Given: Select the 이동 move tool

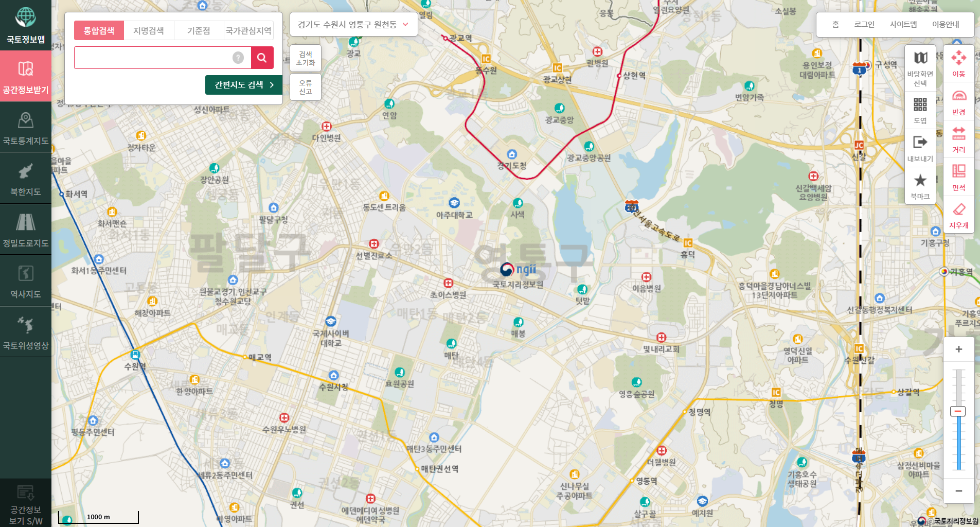Looking at the screenshot, I should 959,64.
